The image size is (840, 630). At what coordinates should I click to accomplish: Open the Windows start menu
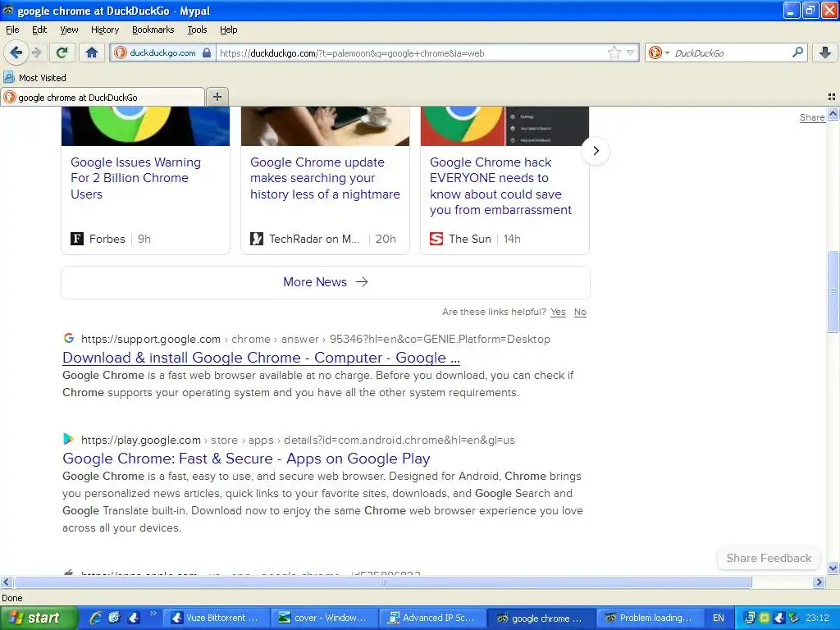tap(39, 618)
